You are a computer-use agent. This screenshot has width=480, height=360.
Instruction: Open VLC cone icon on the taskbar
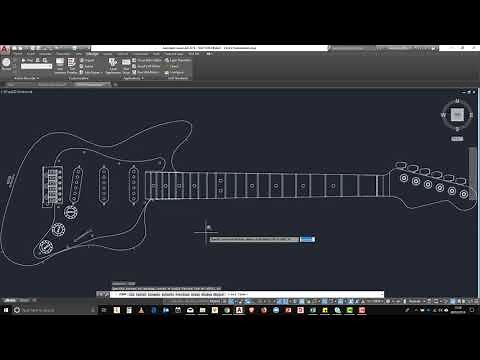141,310
